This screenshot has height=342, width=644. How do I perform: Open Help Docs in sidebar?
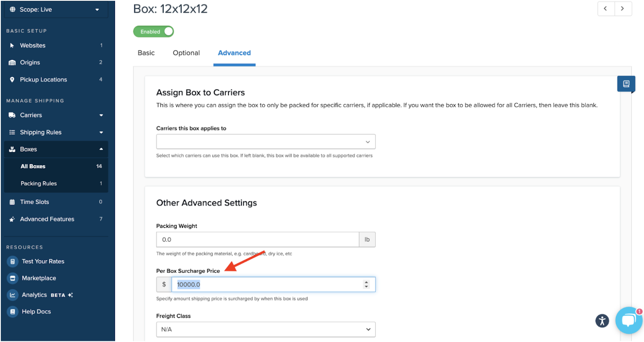36,312
